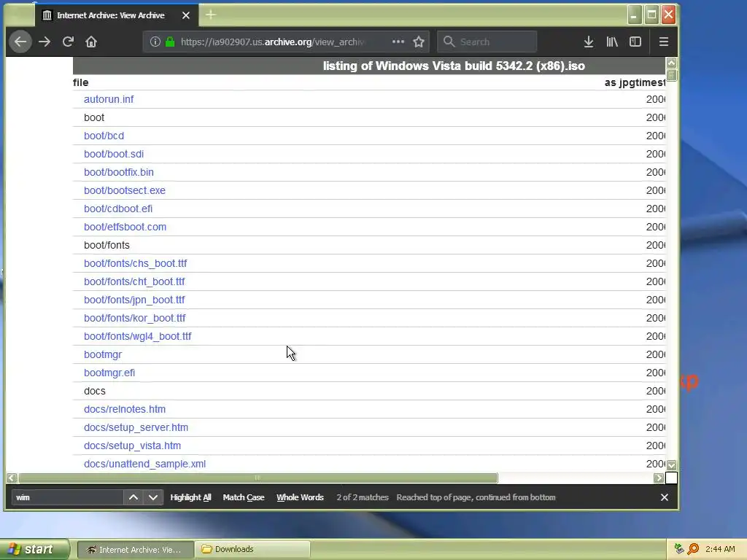Open the Downloads arrow icon in toolbar
This screenshot has height=560, width=747.
[x=589, y=42]
